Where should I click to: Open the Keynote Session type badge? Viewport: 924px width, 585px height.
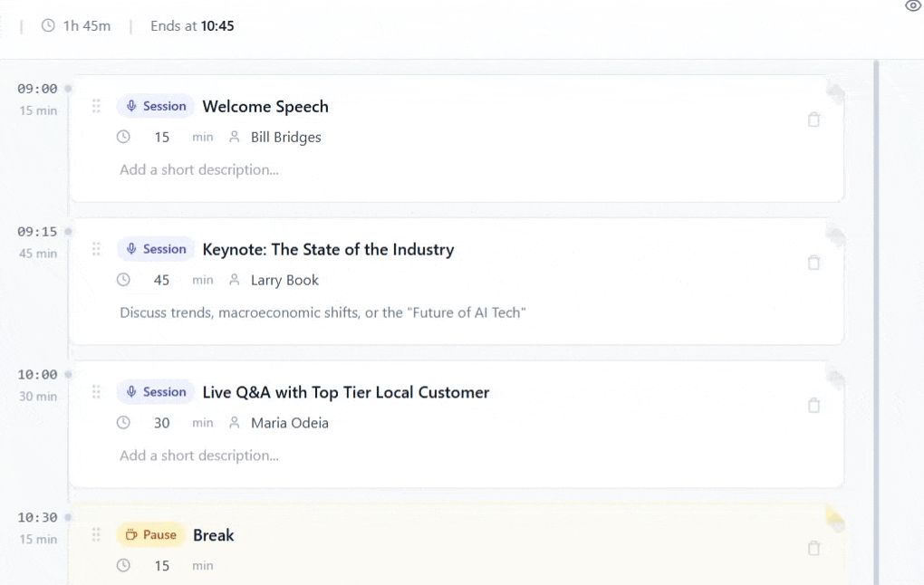coord(155,249)
